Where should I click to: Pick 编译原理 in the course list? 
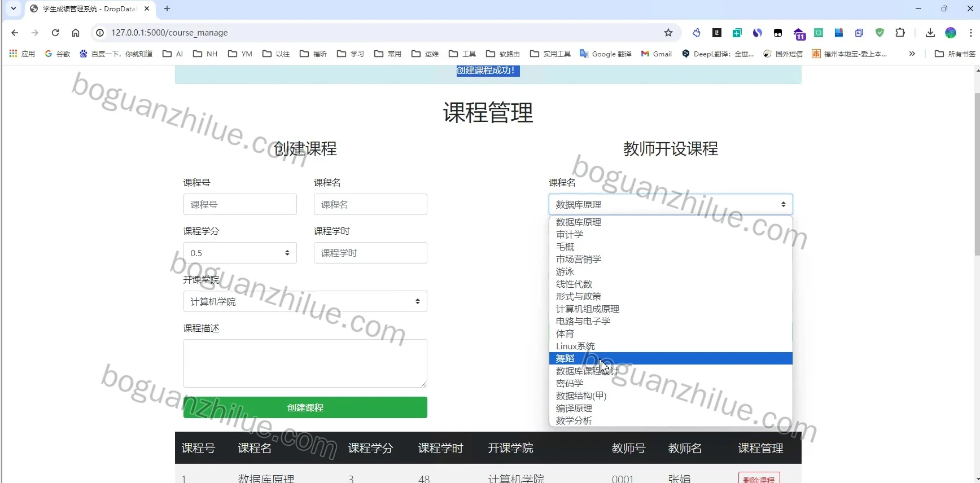pos(671,408)
